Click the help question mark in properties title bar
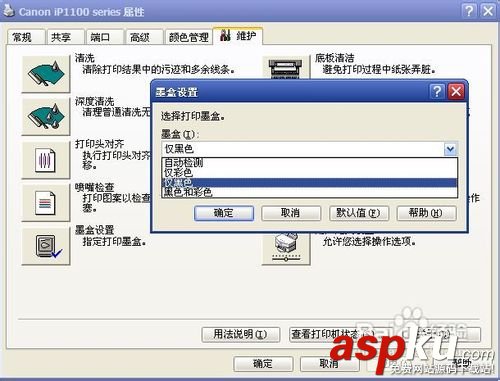Image resolution: width=500 pixels, height=381 pixels. 469,11
